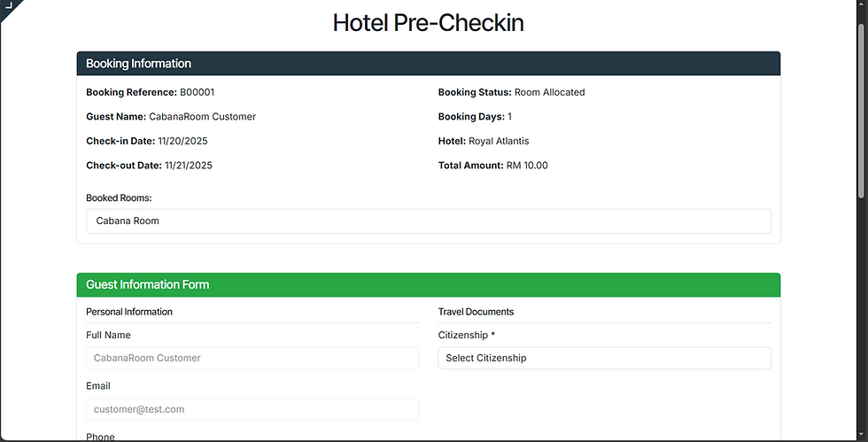Click the booking reference B00001 text
Viewport: 868px width, 442px height.
click(x=198, y=92)
